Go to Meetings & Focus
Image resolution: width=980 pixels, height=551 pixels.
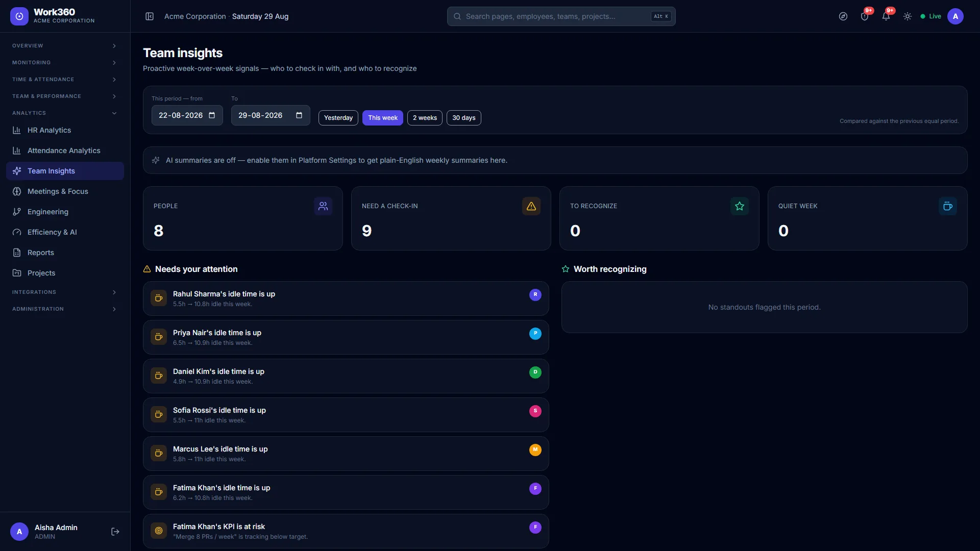[65, 191]
